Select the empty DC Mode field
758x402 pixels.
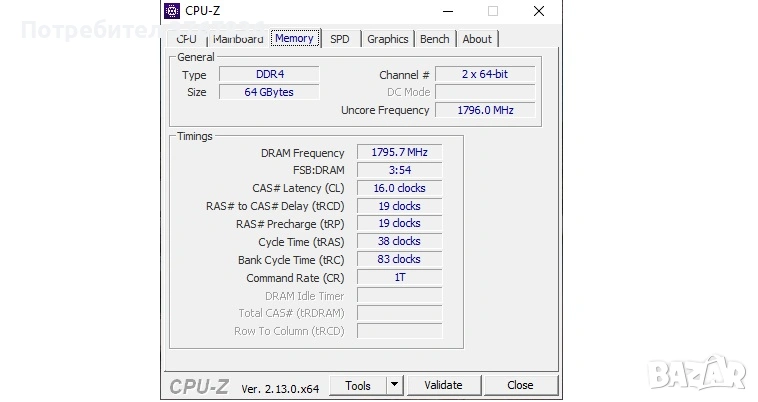point(485,92)
